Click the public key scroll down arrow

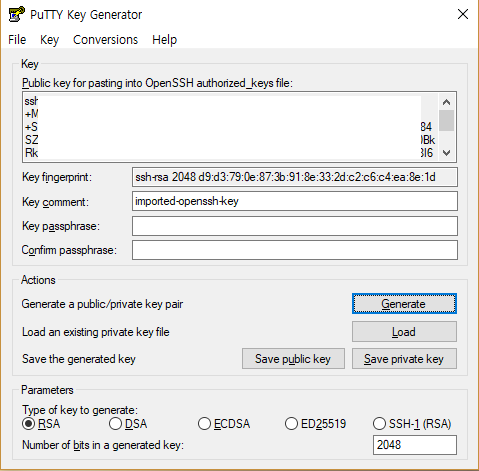coord(447,153)
